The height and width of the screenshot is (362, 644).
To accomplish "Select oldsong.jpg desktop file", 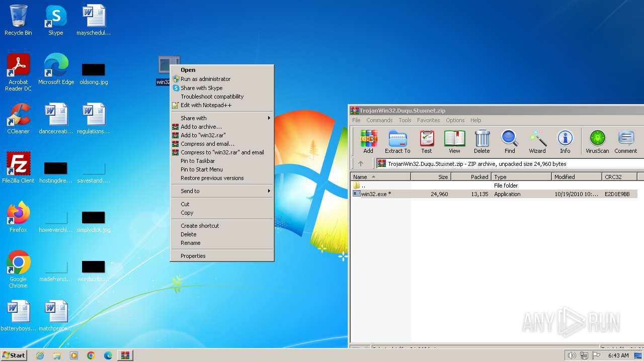I will click(94, 73).
